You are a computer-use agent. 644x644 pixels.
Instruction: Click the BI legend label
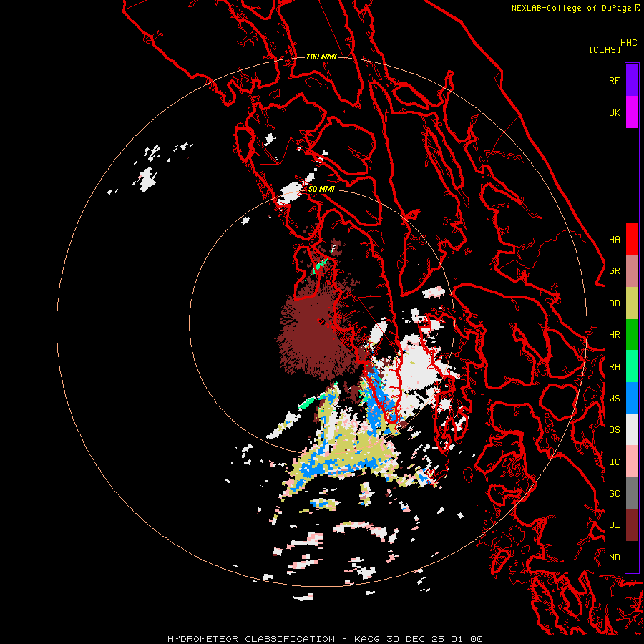click(x=614, y=525)
